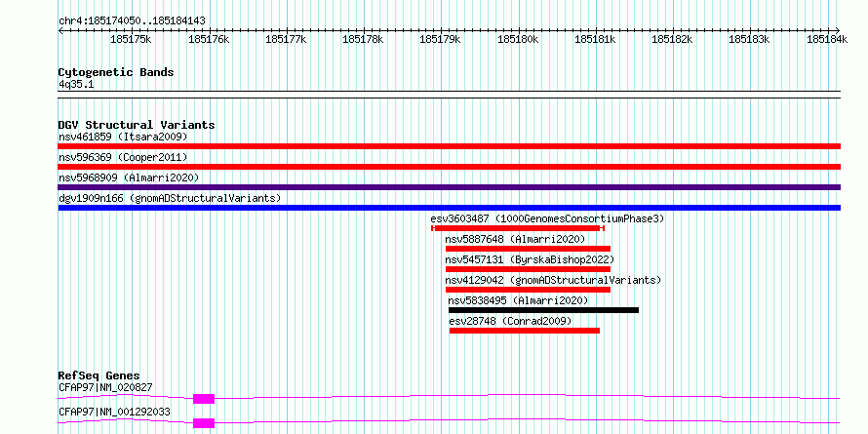Click the 185175k ruler tick label
This screenshot has width=868, height=434.
point(130,39)
